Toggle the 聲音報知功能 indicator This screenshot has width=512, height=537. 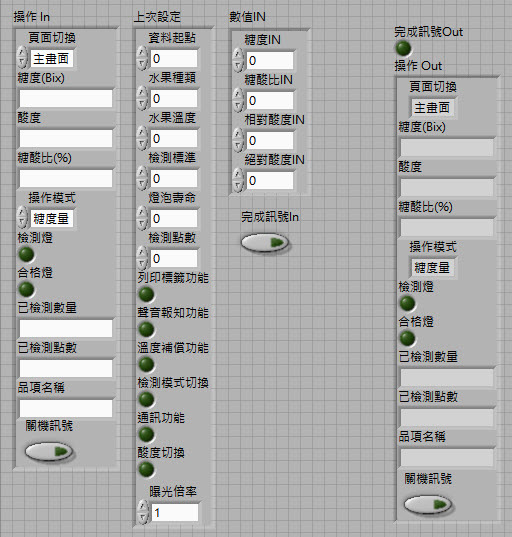click(x=146, y=329)
